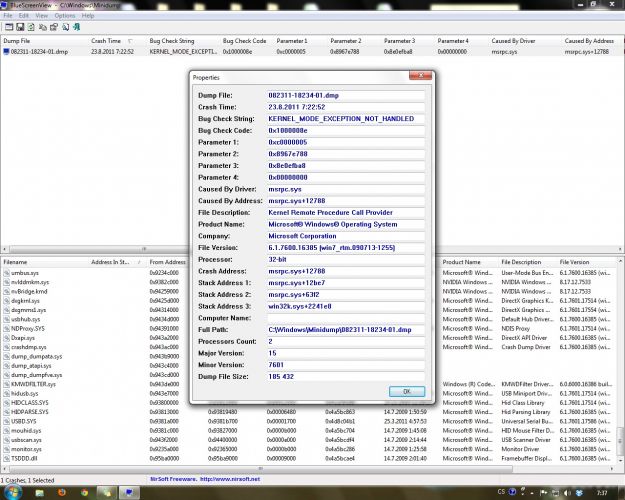This screenshot has width=625, height=500.
Task: Click the Full Path field in Properties
Action: (346, 330)
